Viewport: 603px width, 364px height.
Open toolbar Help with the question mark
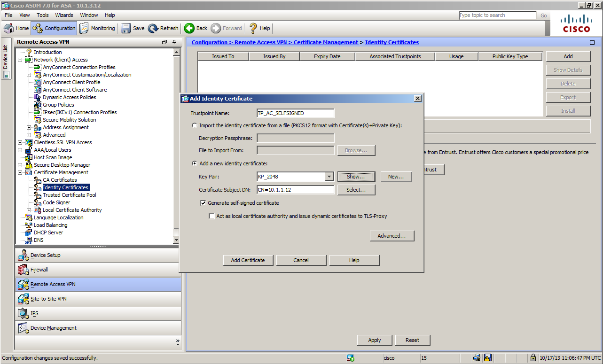(x=260, y=28)
